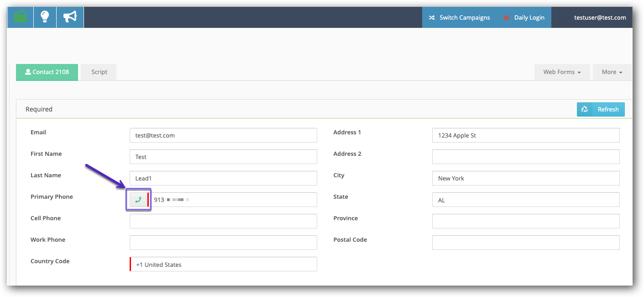Select the Contact 2108 tab
Viewport: 644px width, 297px height.
click(47, 72)
